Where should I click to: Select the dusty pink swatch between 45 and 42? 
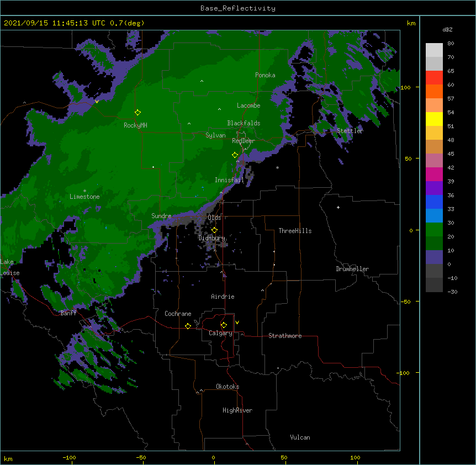pyautogui.click(x=434, y=161)
